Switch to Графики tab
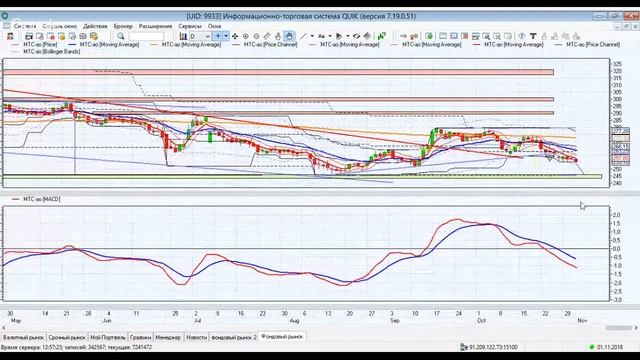 coord(140,338)
